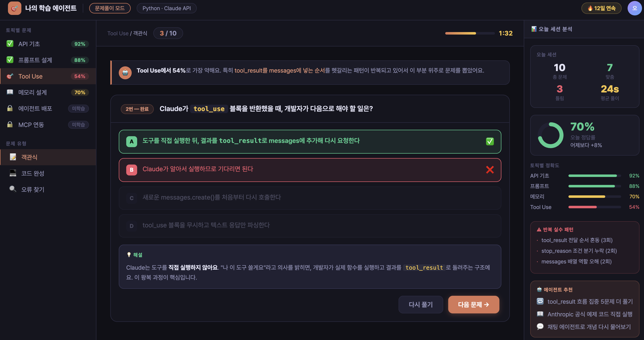Click the chat bubble icon for 채팅 에이전트 추천
Viewport: 644px width, 340px height.
click(x=540, y=327)
